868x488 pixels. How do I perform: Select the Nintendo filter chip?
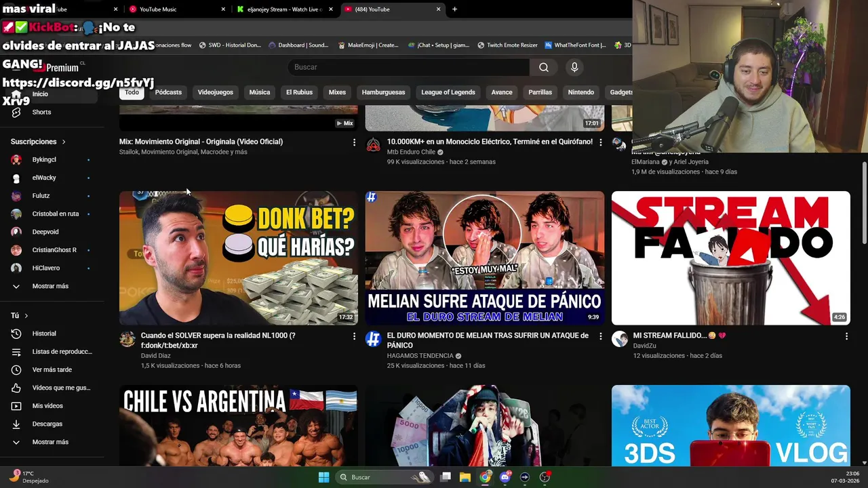pyautogui.click(x=580, y=92)
